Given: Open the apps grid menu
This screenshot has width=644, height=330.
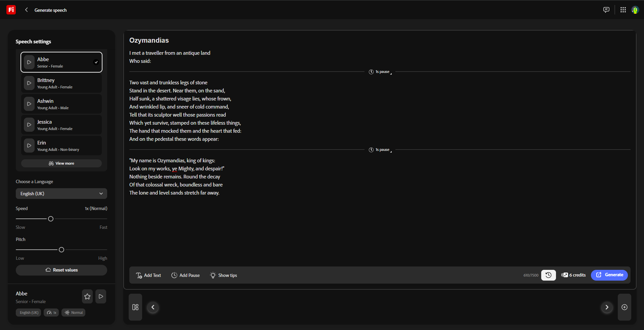Looking at the screenshot, I should click(623, 10).
